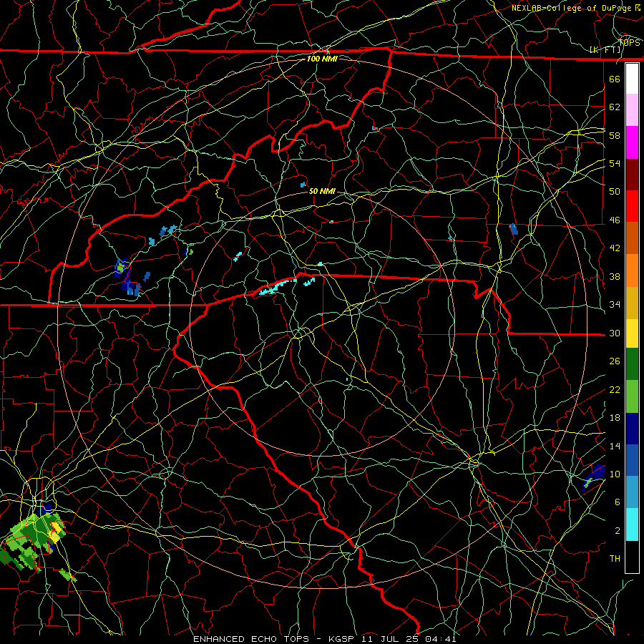
Task: Click the legend value '66'
Action: tap(615, 79)
